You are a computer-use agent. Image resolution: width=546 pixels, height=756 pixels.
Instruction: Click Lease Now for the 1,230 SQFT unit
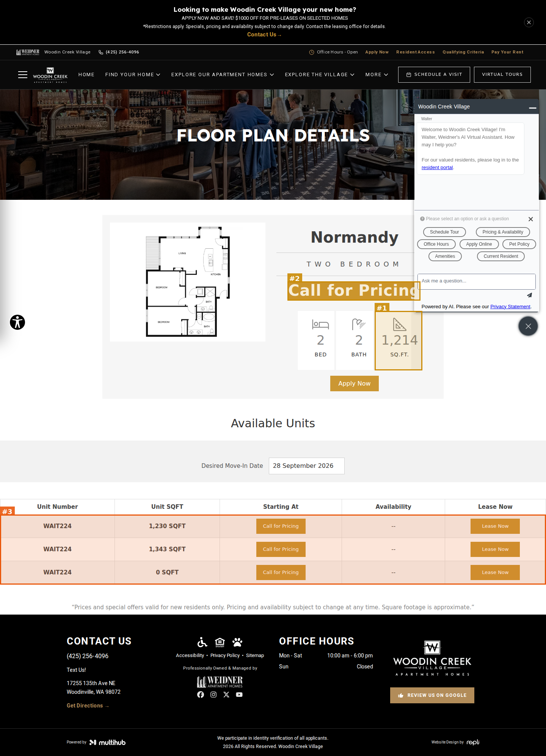click(x=495, y=526)
